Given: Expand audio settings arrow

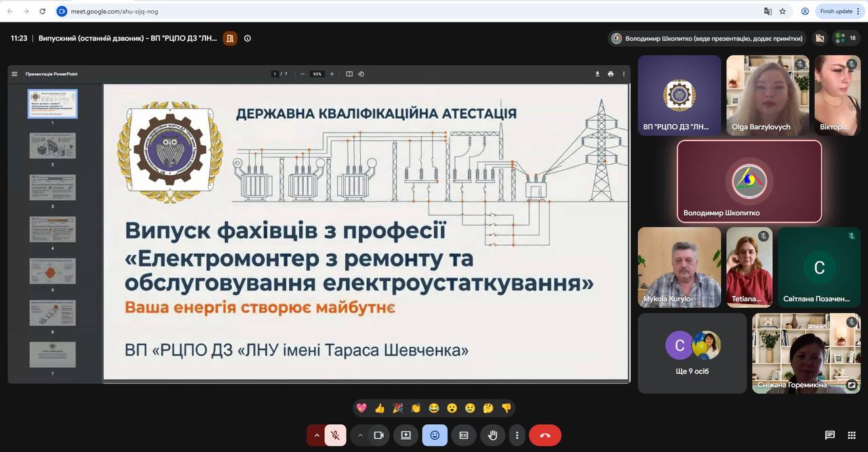Looking at the screenshot, I should tap(316, 435).
